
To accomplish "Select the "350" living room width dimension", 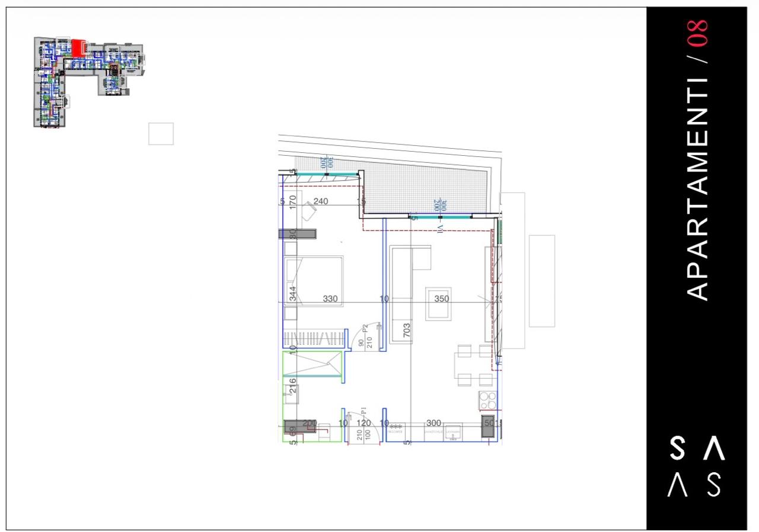I will (442, 299).
